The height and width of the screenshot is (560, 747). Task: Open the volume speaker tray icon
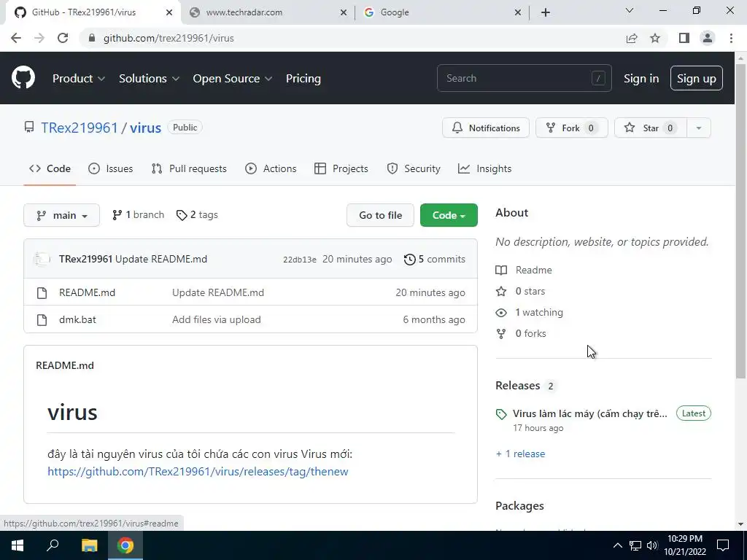click(x=652, y=545)
